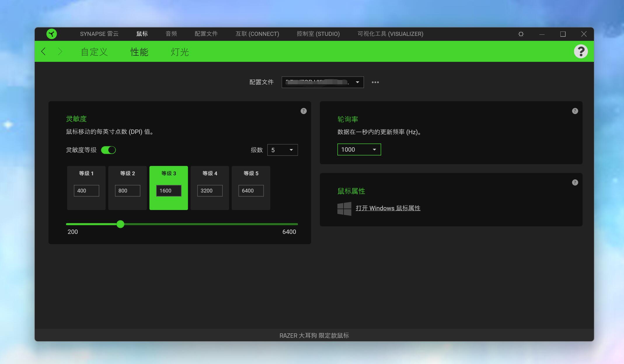This screenshot has width=624, height=364.
Task: Open the stage count dropdown showing 5
Action: [283, 150]
